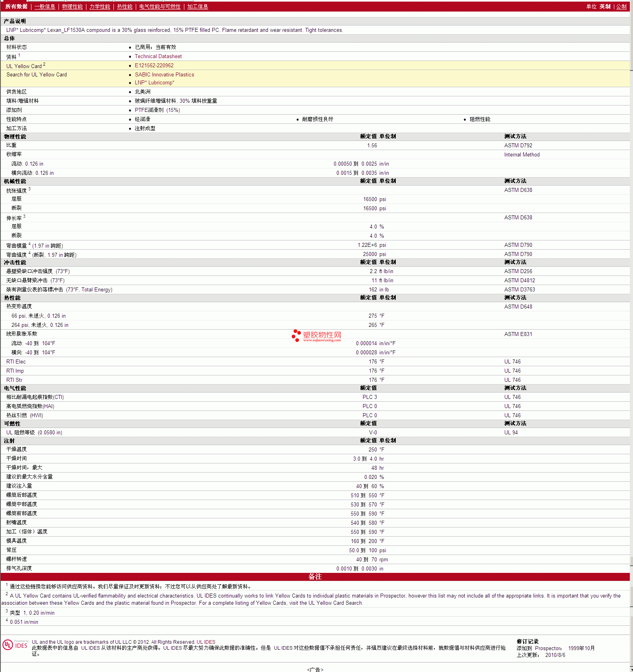This screenshot has width=633, height=672.
Task: Click the 干燥温度 value 250
Action: (x=373, y=450)
